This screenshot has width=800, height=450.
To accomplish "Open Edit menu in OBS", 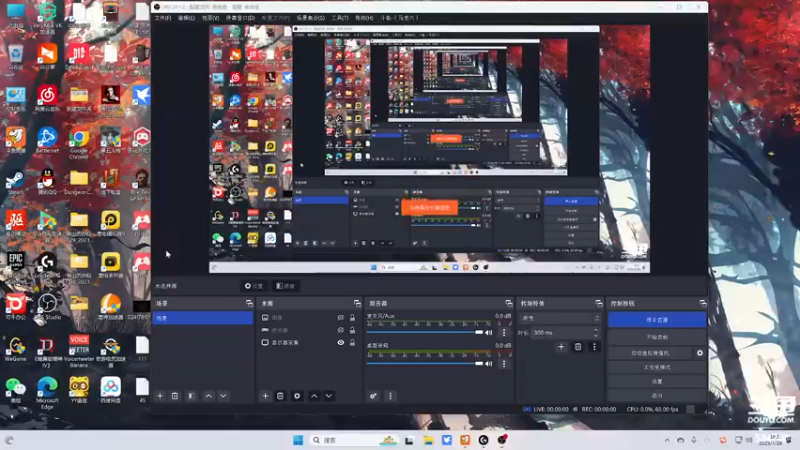I will coord(186,18).
